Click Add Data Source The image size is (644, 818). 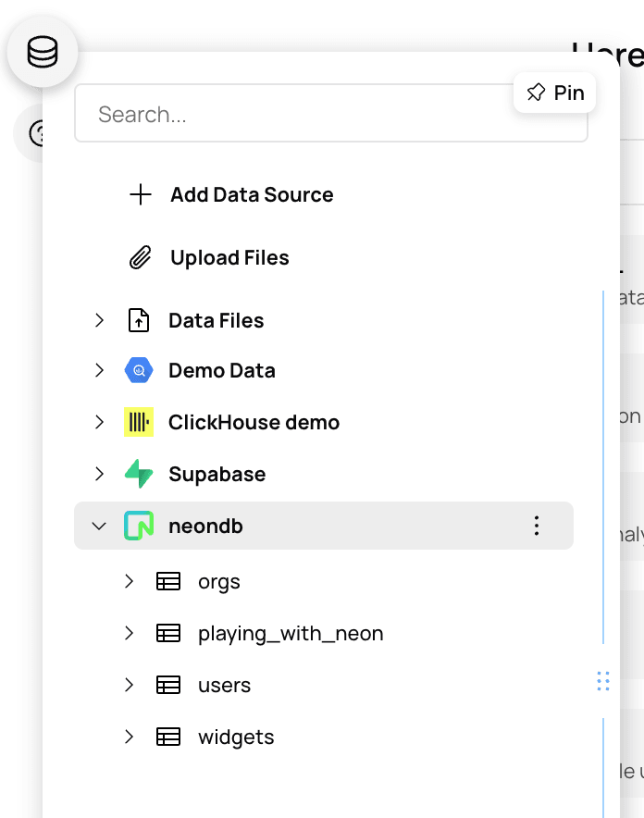[x=251, y=195]
